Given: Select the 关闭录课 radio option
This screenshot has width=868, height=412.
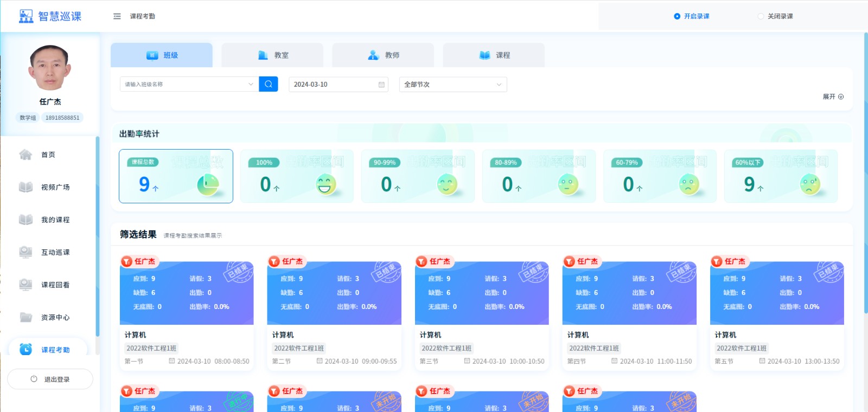Looking at the screenshot, I should pos(761,16).
